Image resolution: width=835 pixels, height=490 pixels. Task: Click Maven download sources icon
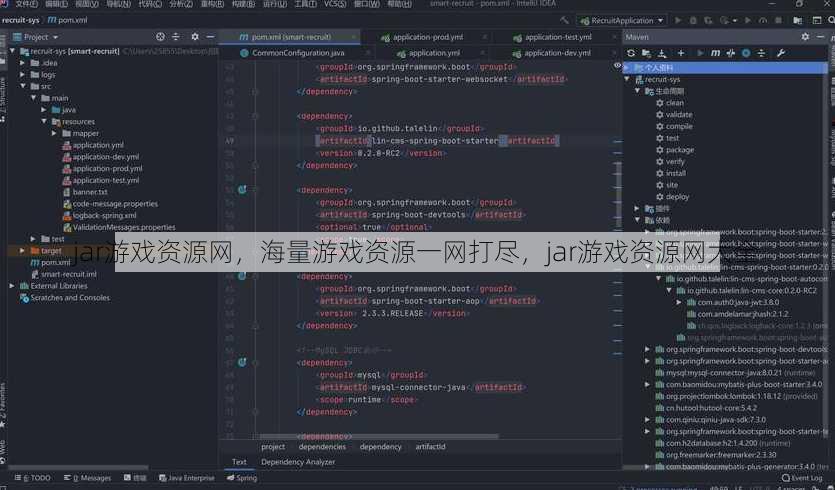pyautogui.click(x=662, y=53)
